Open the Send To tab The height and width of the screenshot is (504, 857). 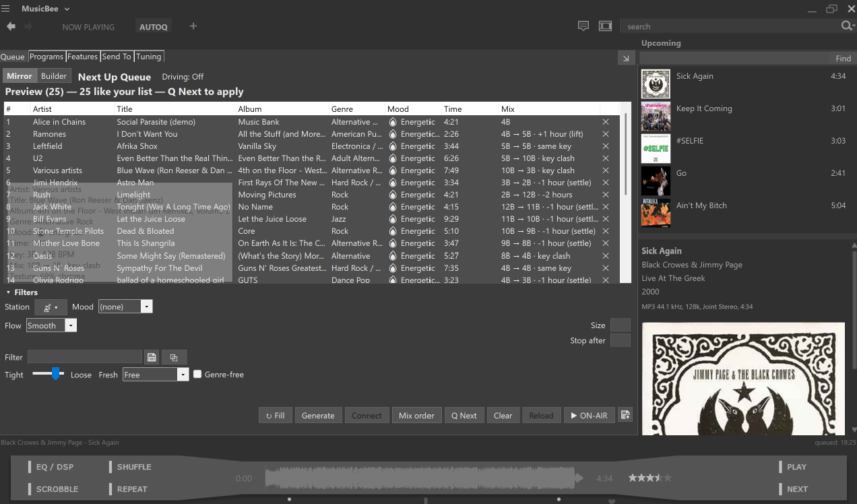tap(117, 57)
